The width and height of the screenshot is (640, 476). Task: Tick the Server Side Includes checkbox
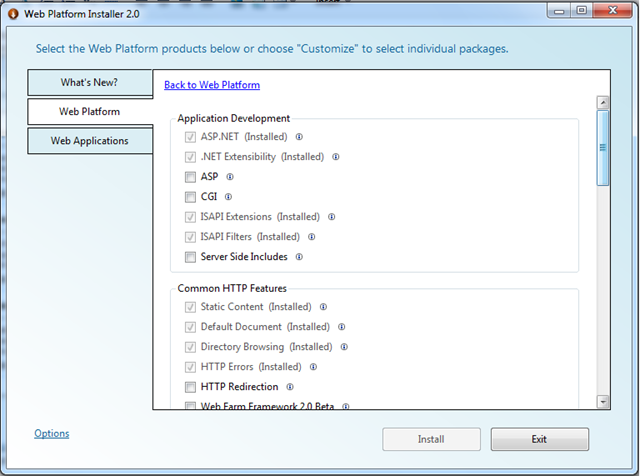[190, 257]
